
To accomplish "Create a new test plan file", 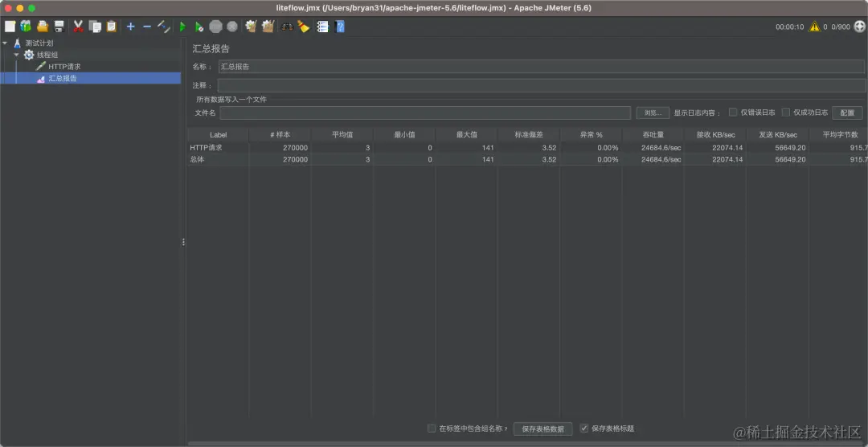I will click(x=10, y=26).
